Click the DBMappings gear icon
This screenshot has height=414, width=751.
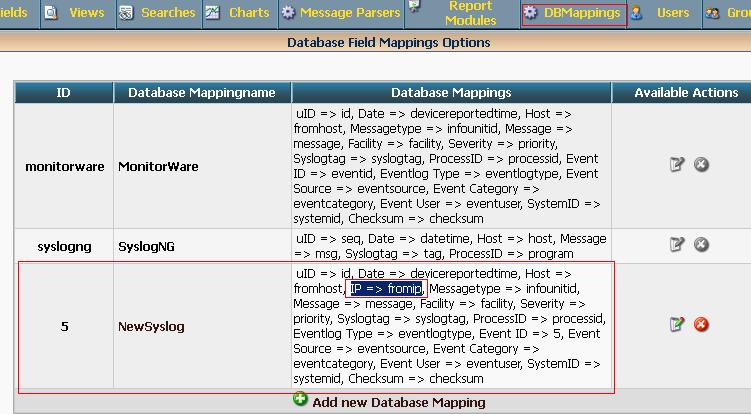click(x=530, y=12)
